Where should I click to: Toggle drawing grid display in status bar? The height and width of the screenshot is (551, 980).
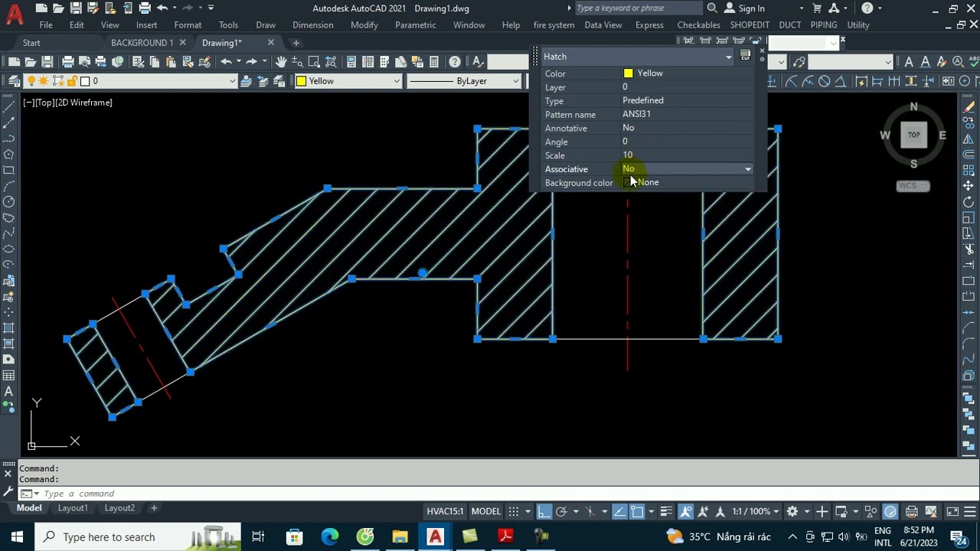click(514, 511)
